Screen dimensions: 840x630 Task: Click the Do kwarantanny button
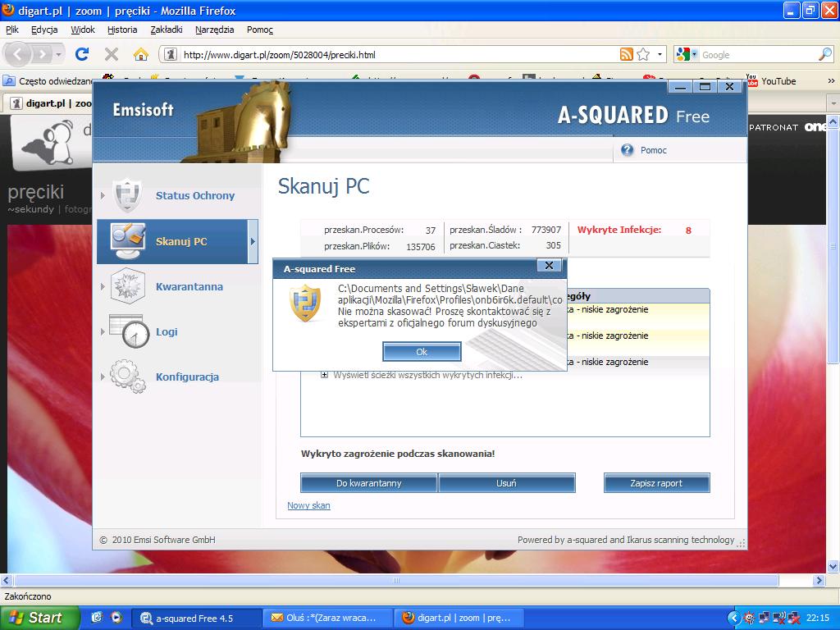pyautogui.click(x=368, y=482)
